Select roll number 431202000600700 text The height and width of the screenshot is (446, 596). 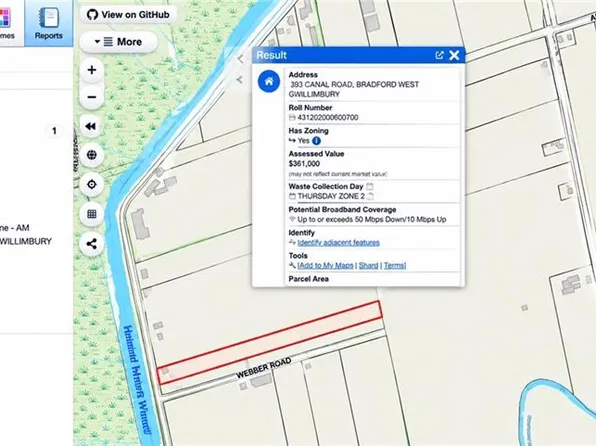(x=328, y=117)
